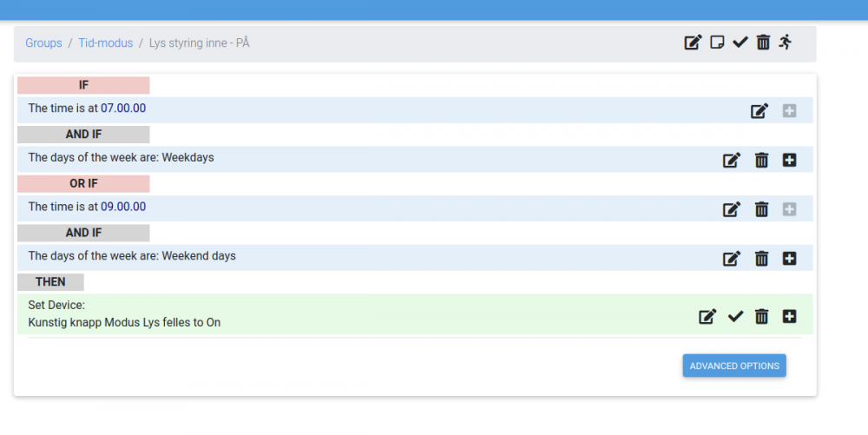
Task: Click the edit icon in breadcrumb header
Action: pyautogui.click(x=693, y=43)
